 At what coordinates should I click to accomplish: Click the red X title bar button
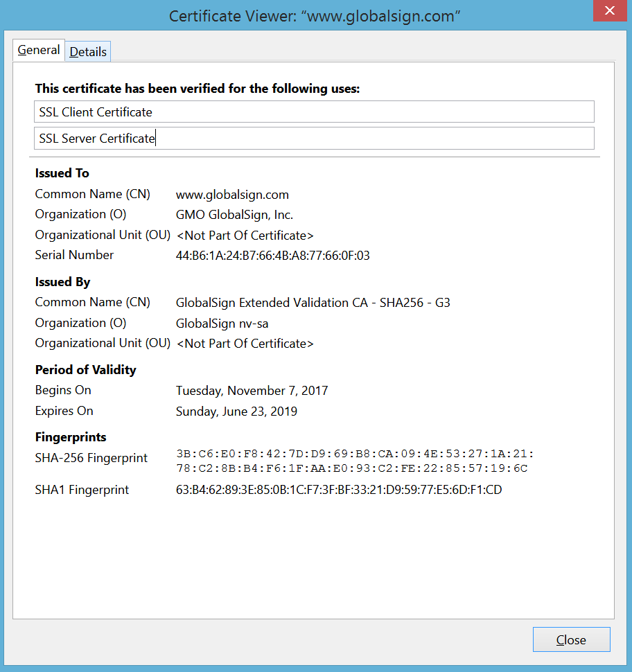click(x=609, y=10)
